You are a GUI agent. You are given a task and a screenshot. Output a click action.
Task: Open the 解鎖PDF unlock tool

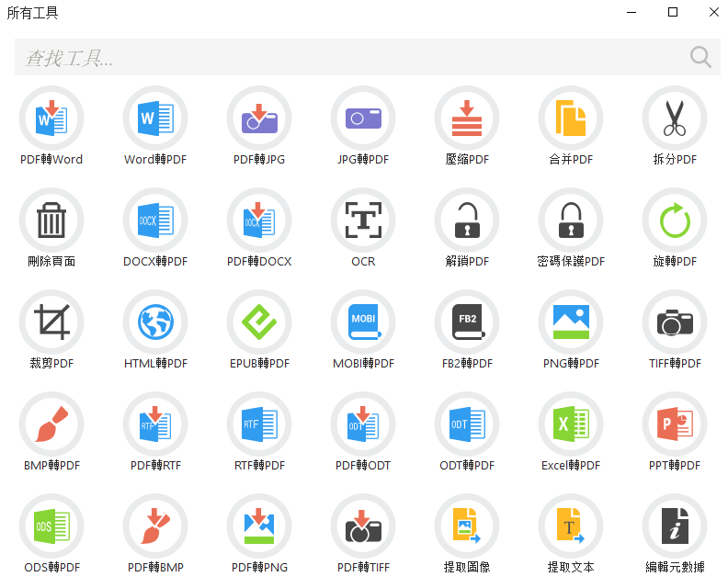tap(467, 220)
